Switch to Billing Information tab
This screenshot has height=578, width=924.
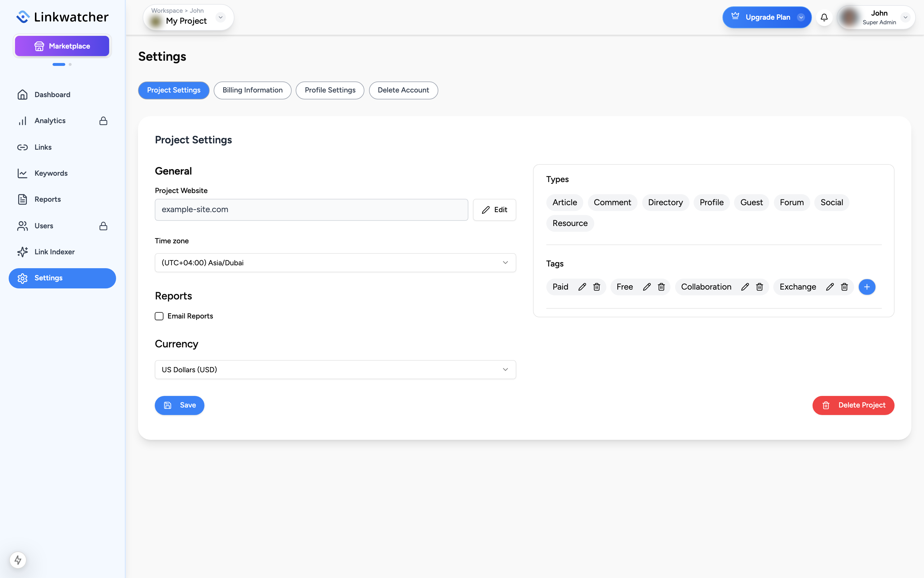(x=252, y=90)
